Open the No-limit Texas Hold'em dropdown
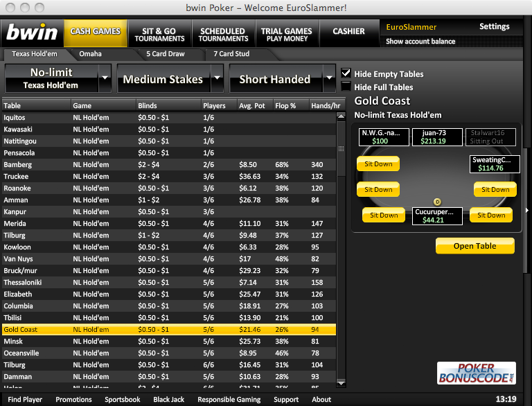Viewport: 532px width, 406px height. click(58, 78)
